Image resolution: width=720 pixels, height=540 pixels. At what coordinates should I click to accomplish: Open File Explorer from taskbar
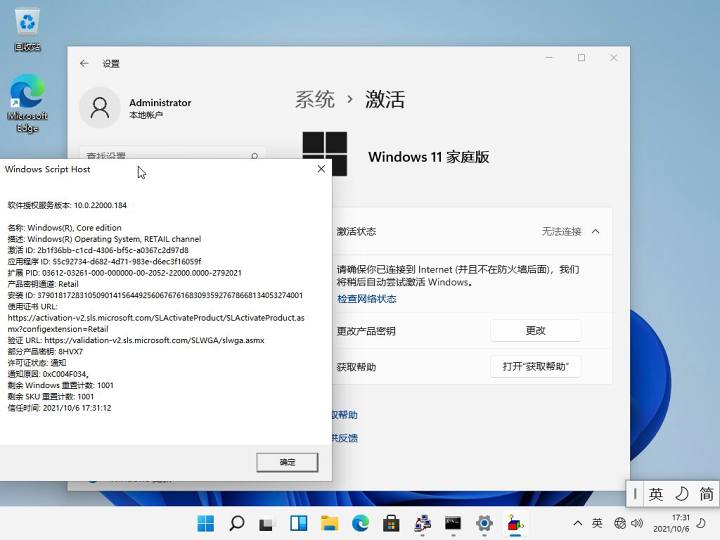coord(329,523)
